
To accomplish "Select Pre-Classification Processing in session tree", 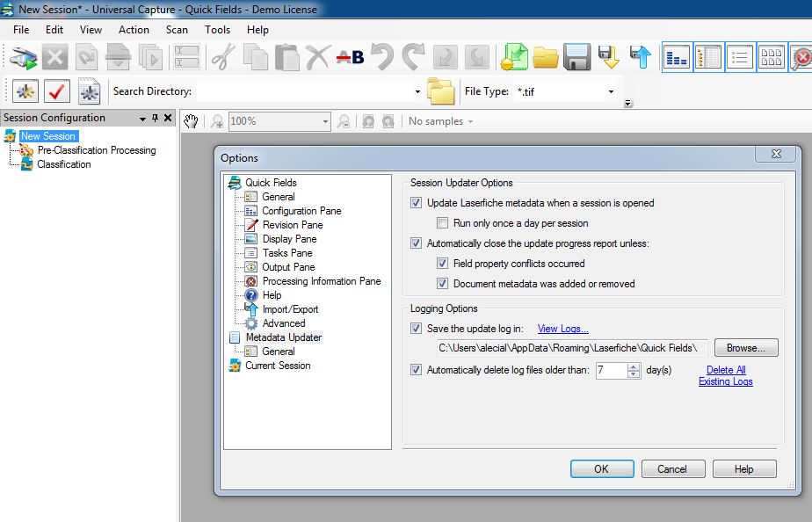I will pos(97,150).
